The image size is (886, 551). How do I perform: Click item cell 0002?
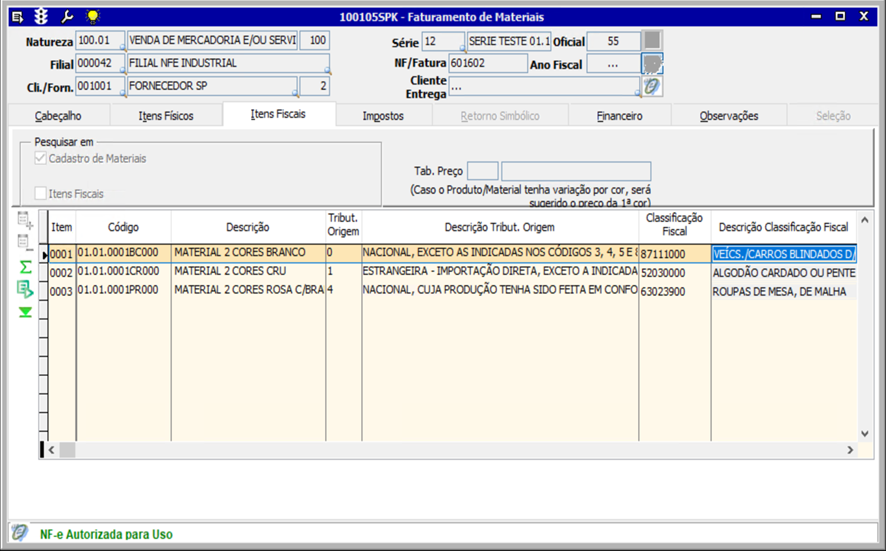coord(62,272)
